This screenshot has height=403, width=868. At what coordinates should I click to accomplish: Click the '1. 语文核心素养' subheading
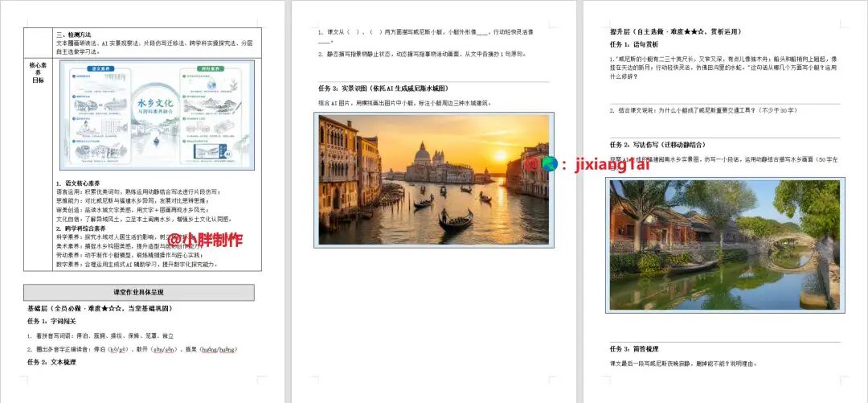(x=78, y=183)
